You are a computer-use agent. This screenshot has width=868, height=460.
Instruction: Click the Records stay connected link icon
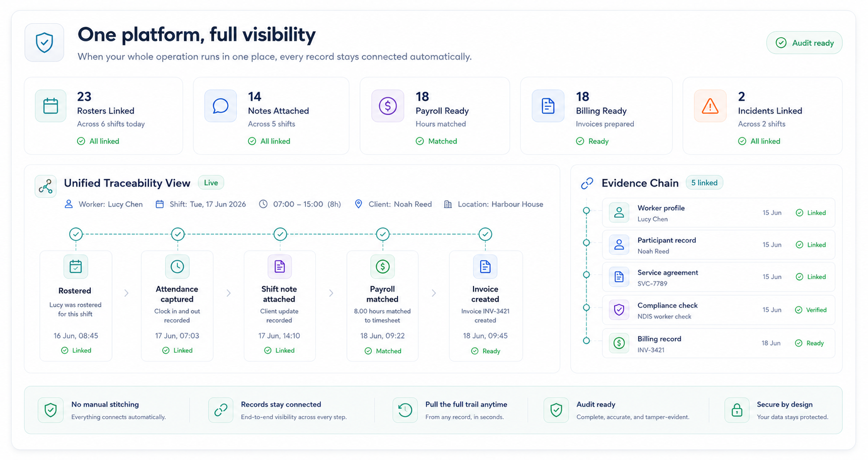[x=221, y=410]
